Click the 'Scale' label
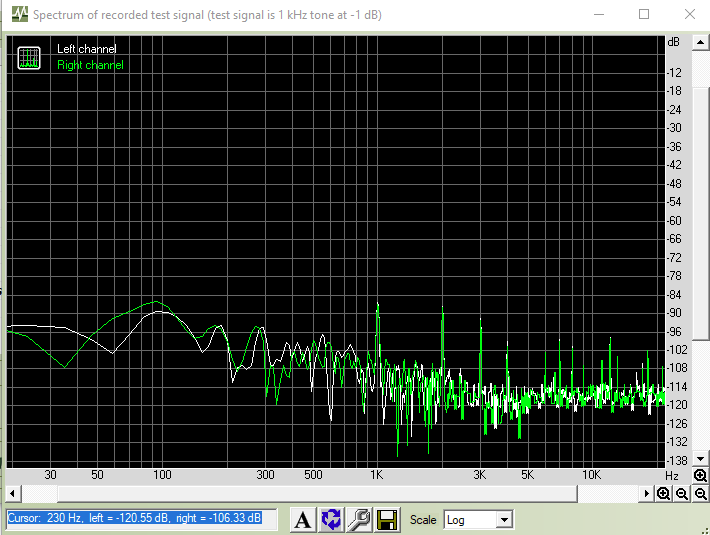Screen dimensions: 710x535 tap(423, 520)
